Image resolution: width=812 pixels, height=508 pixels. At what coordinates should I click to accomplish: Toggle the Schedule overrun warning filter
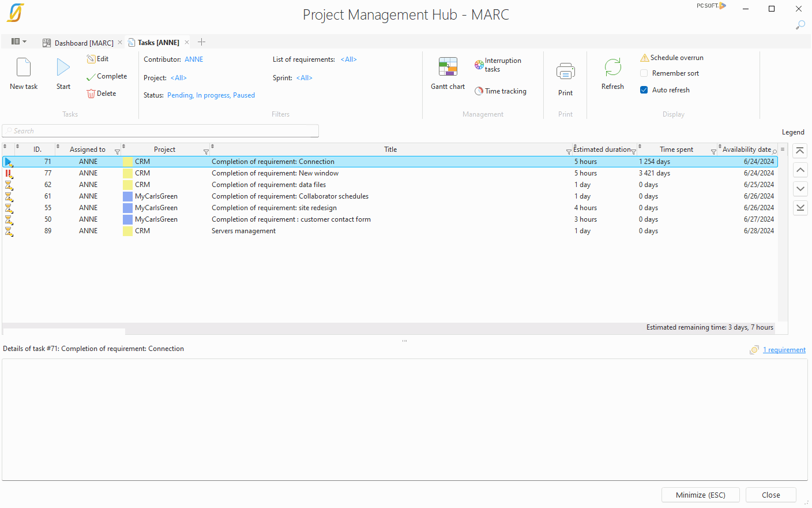pyautogui.click(x=672, y=58)
